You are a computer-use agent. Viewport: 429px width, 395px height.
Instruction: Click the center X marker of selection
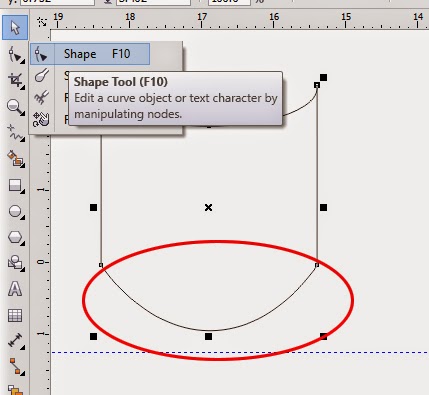click(208, 208)
